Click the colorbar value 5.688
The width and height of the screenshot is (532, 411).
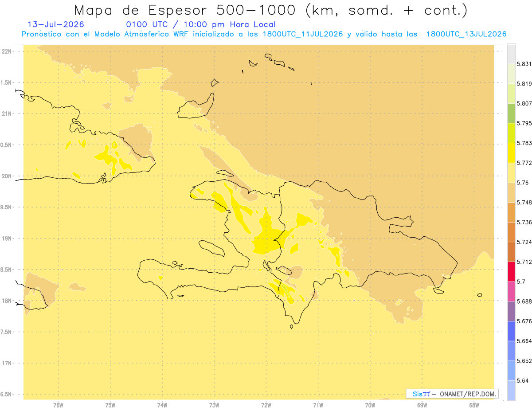(x=524, y=301)
